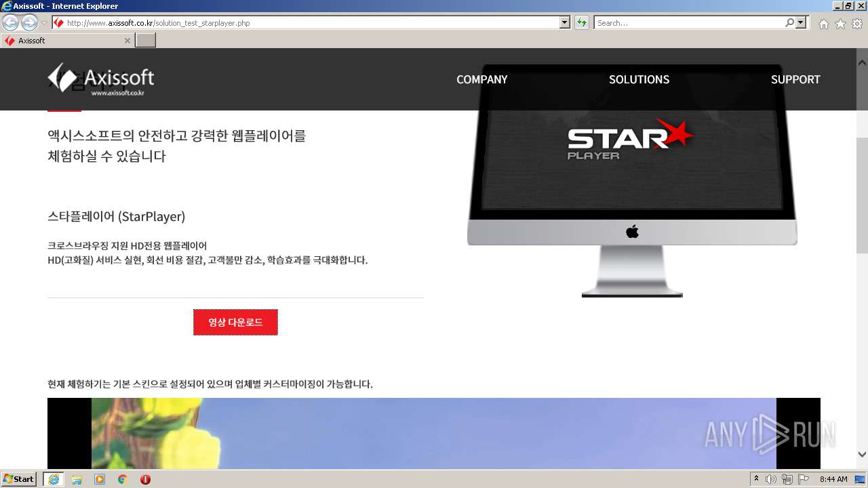Click the Home icon in IE toolbar
The width and height of the screenshot is (868, 488).
coord(823,24)
